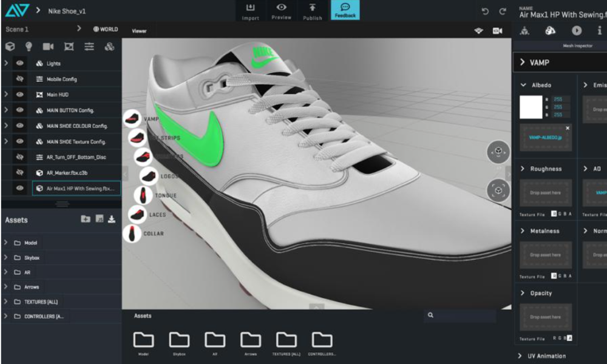Viewport: 607px width, 364px height.
Task: Select the Viewer tab
Action: pos(139,31)
